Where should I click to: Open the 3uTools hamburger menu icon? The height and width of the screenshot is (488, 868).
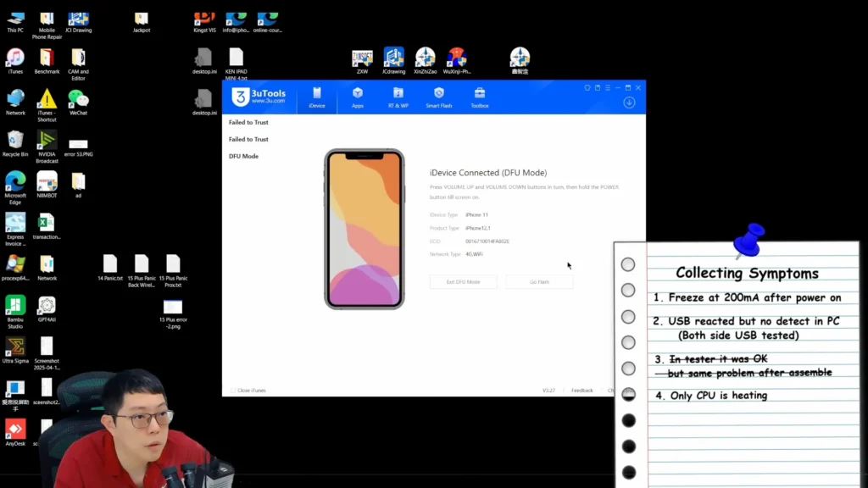[x=607, y=87]
